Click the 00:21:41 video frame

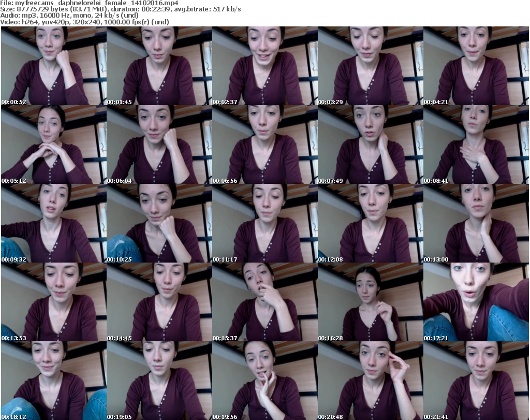(x=476, y=381)
